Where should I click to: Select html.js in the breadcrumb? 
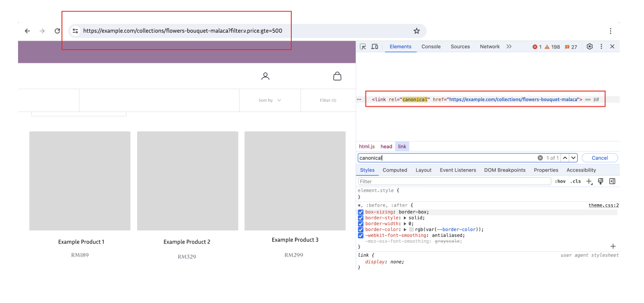click(x=367, y=147)
